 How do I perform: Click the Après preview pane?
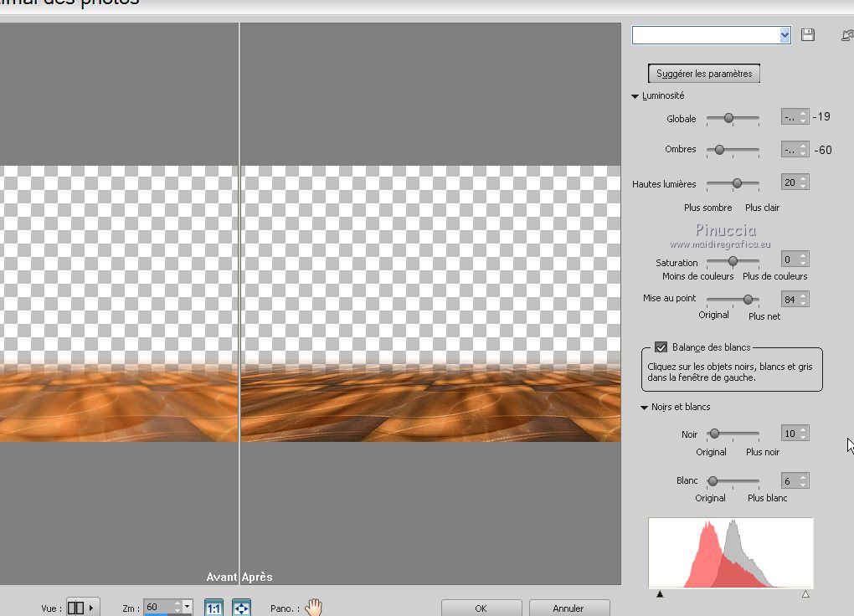[x=431, y=303]
